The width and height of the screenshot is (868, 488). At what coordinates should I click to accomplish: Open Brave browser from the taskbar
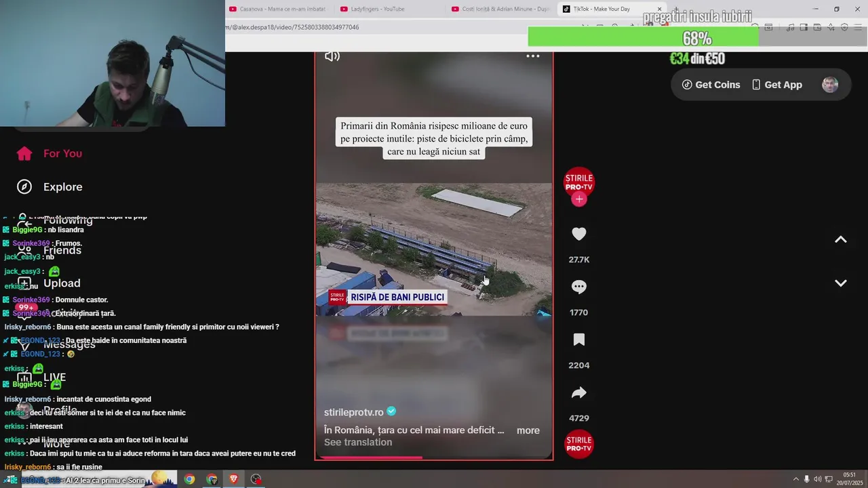234,479
